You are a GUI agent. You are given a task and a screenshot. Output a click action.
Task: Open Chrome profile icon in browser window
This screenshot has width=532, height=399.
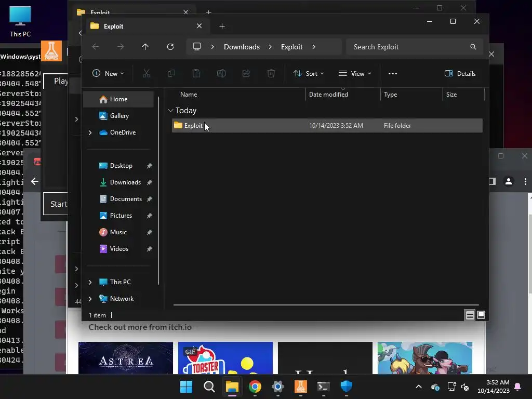tap(509, 181)
